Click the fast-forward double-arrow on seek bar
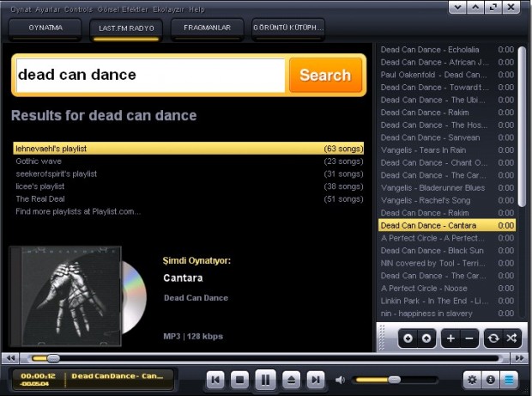The image size is (532, 396). click(x=519, y=358)
